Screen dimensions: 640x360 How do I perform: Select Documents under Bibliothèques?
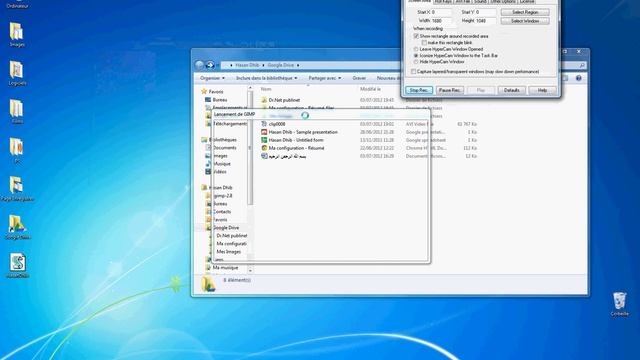224,148
